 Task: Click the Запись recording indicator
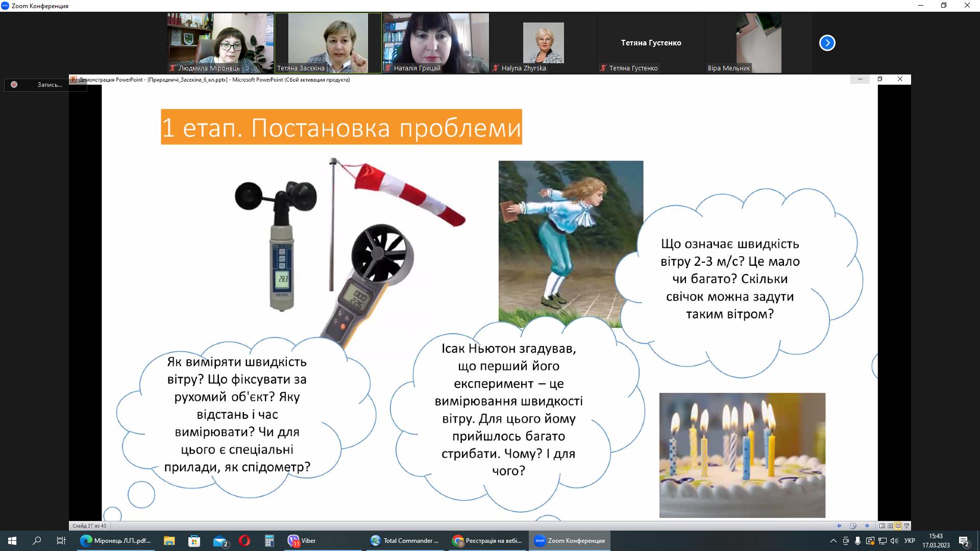(x=45, y=85)
